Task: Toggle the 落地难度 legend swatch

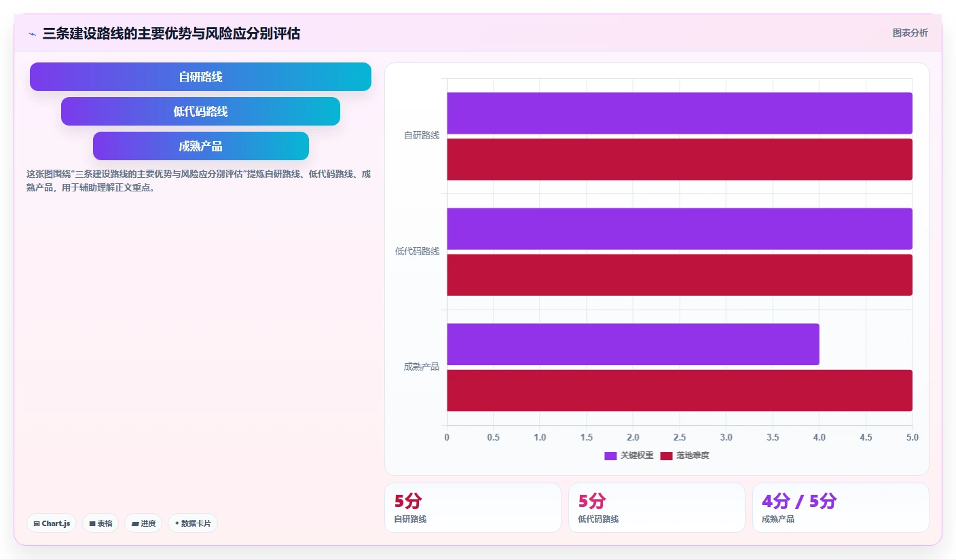Action: pyautogui.click(x=666, y=455)
